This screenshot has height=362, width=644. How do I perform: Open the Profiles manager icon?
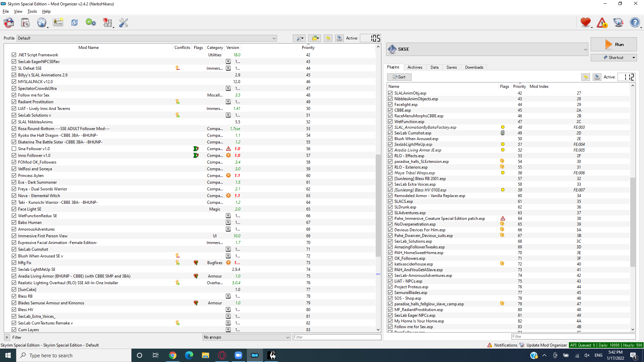click(58, 23)
